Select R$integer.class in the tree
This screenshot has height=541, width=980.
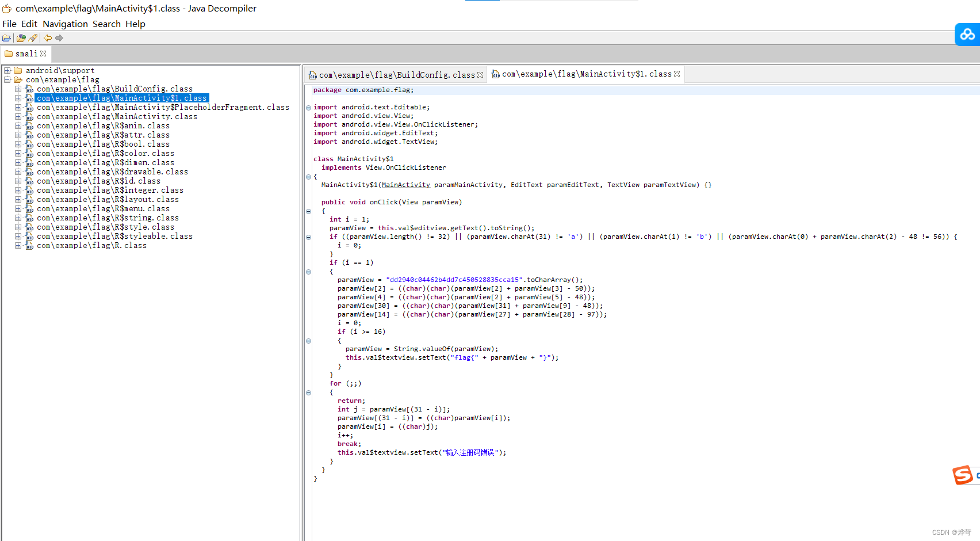(x=110, y=190)
